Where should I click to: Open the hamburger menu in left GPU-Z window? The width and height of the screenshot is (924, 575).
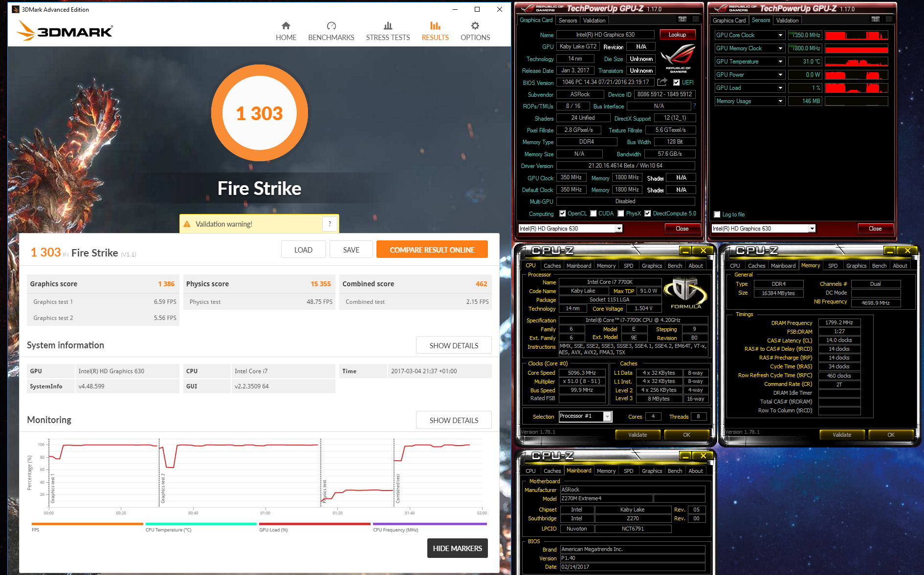tap(696, 20)
